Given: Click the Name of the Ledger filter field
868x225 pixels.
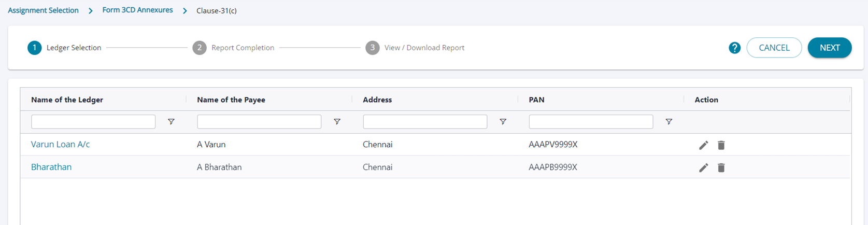Looking at the screenshot, I should tap(93, 122).
